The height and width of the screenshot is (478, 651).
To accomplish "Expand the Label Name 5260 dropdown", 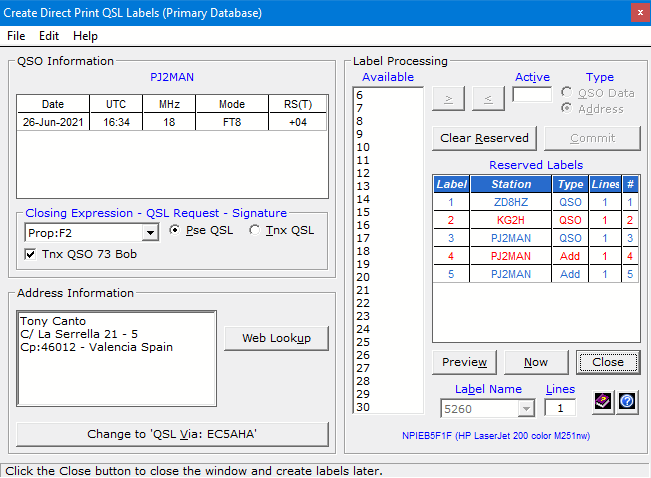I will 526,409.
